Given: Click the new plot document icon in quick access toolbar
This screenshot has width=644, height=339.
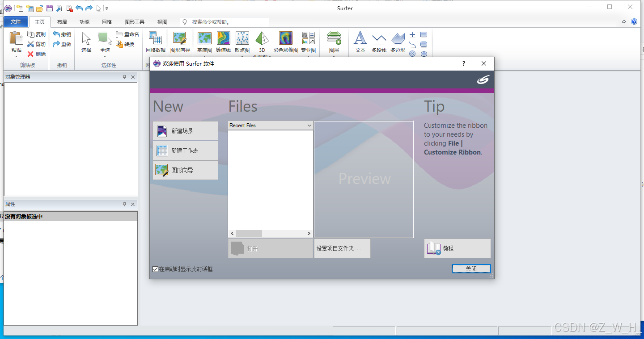Looking at the screenshot, I should [20, 8].
